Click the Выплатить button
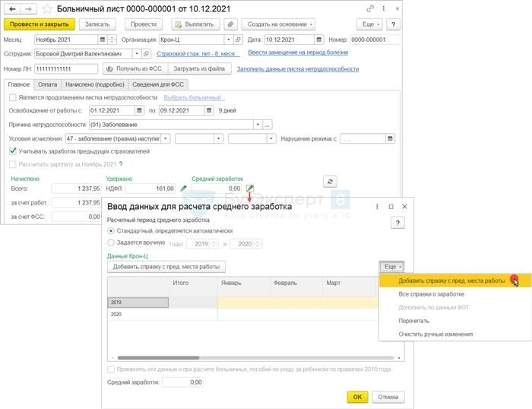532x409 pixels. pos(195,24)
